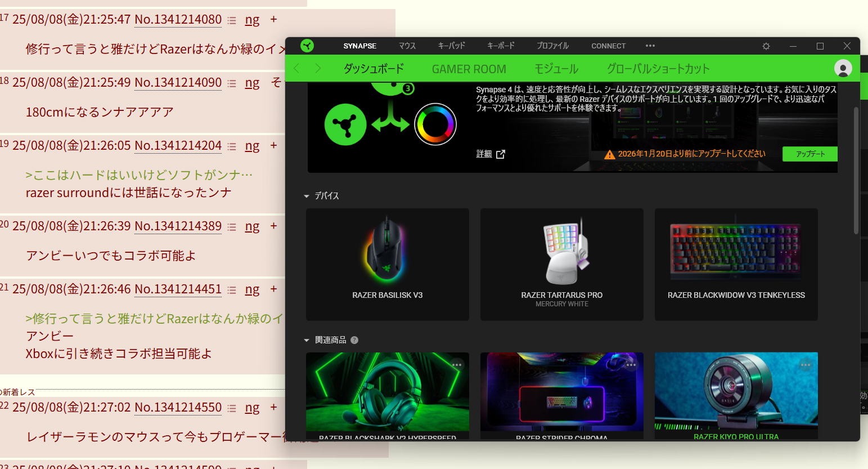Open the user account avatar icon

843,69
